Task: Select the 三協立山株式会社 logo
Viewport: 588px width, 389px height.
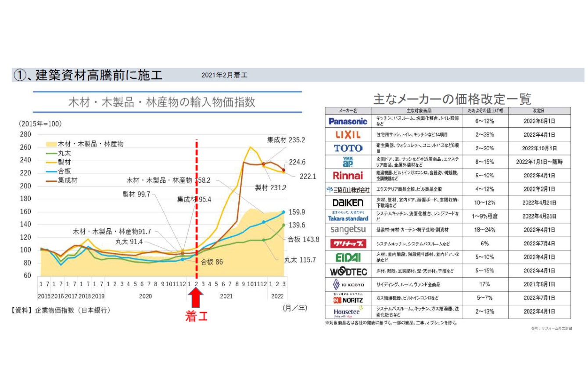Action: pos(348,190)
